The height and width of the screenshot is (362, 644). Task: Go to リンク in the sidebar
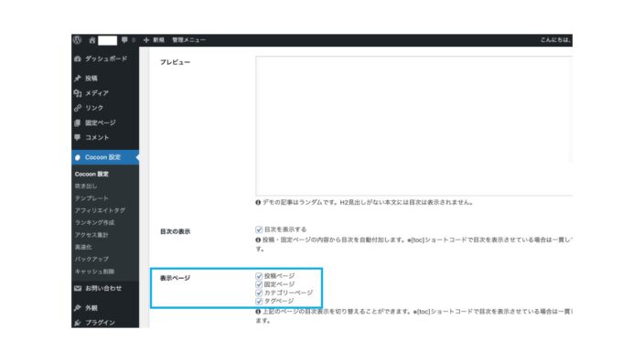point(94,108)
